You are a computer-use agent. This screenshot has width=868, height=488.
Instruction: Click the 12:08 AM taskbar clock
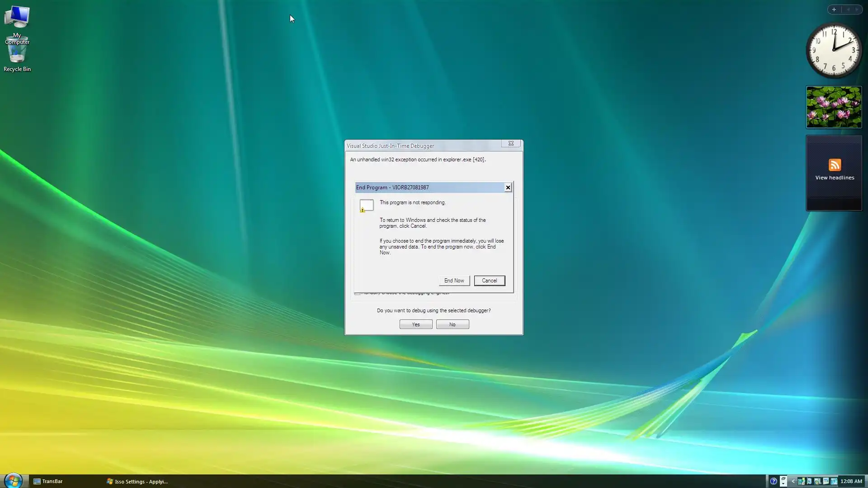pyautogui.click(x=851, y=481)
